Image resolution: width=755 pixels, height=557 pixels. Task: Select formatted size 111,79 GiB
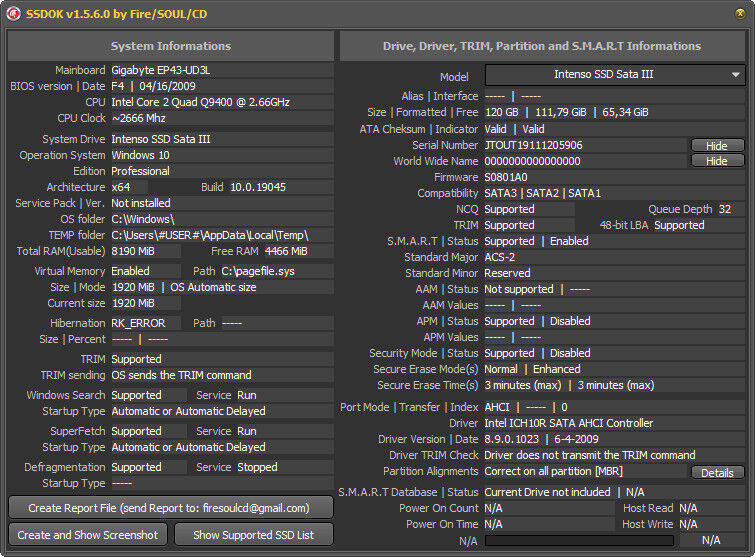[x=560, y=112]
